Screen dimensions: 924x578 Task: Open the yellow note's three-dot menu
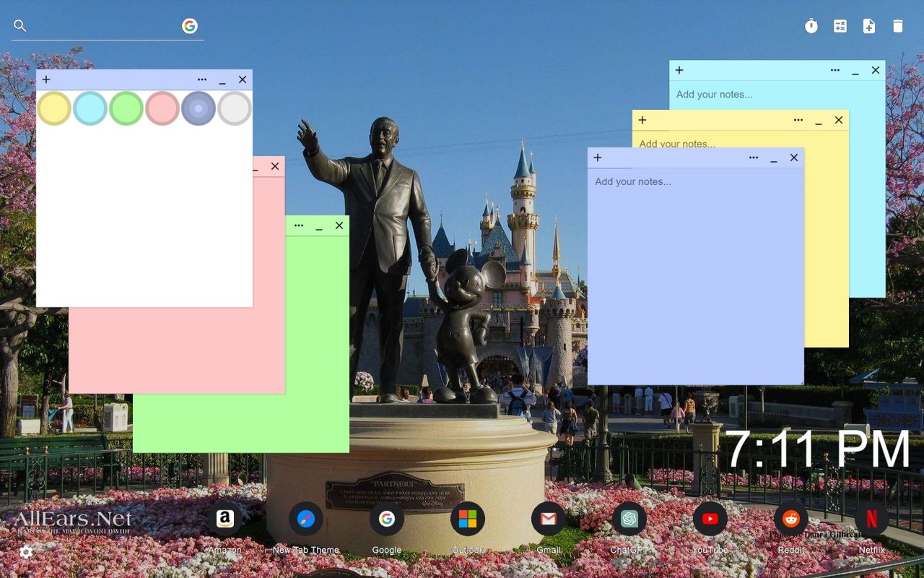click(798, 120)
